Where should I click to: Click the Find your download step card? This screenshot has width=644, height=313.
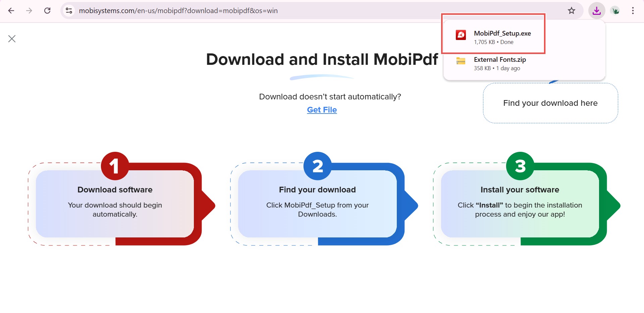317,204
